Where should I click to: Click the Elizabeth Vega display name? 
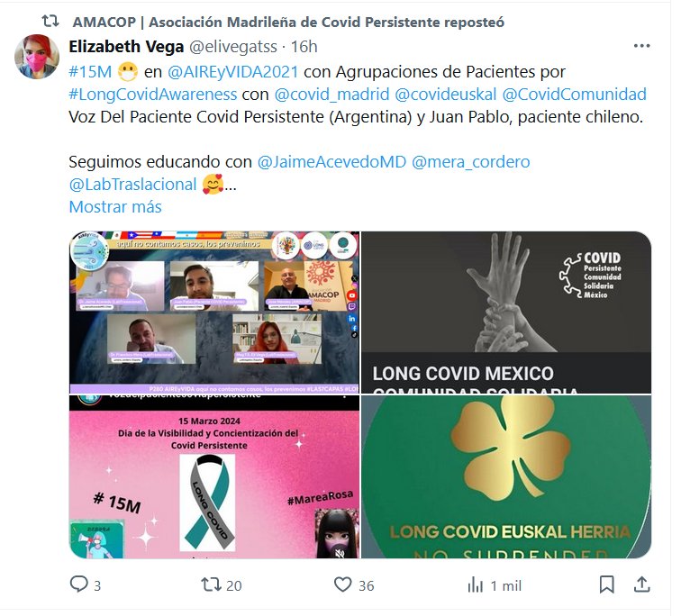[126, 47]
